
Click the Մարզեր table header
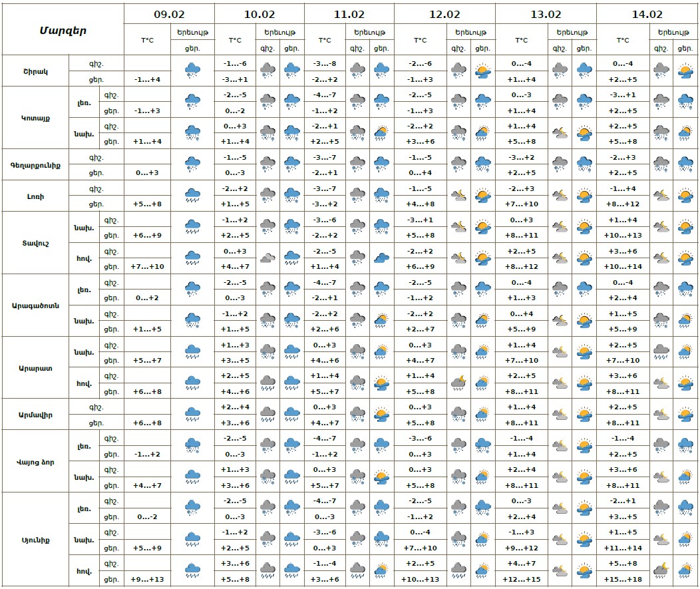[x=63, y=30]
